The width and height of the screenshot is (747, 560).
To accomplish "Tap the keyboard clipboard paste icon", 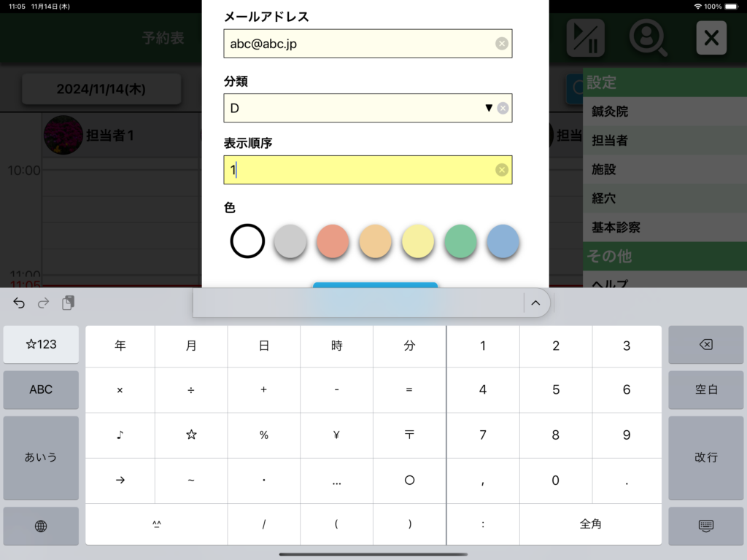I will pos(68,303).
